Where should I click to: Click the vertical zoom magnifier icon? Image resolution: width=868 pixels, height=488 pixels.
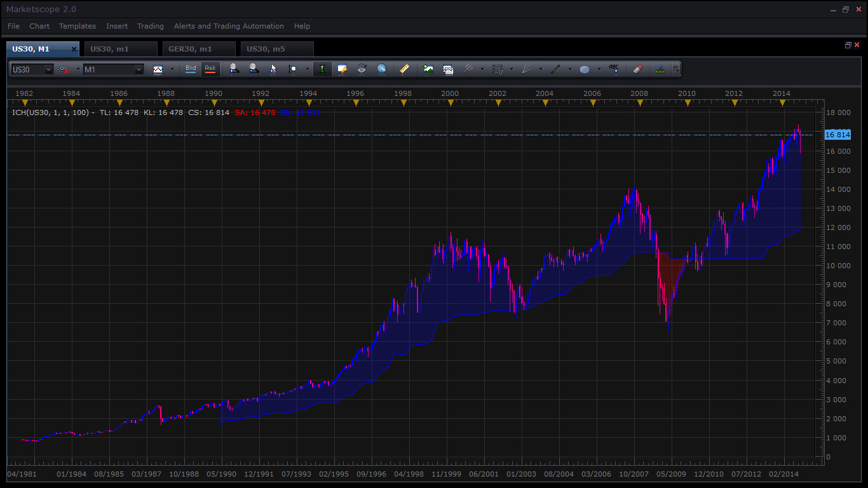(293, 69)
